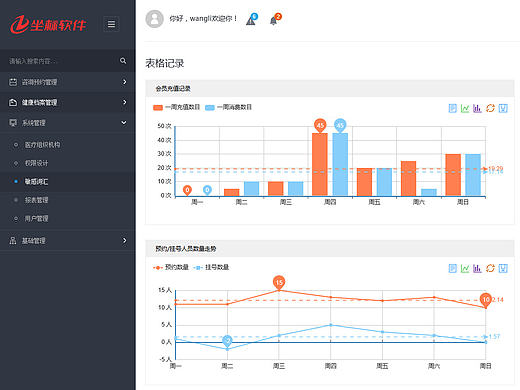Screen dimensions: 520x390
Task: Select the 权限设计 submenu item
Action: pos(36,163)
